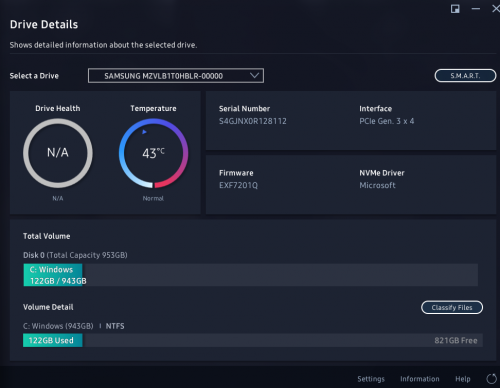Click the refresh icon in the footer
Viewport: 500px width, 388px height.
click(491, 379)
